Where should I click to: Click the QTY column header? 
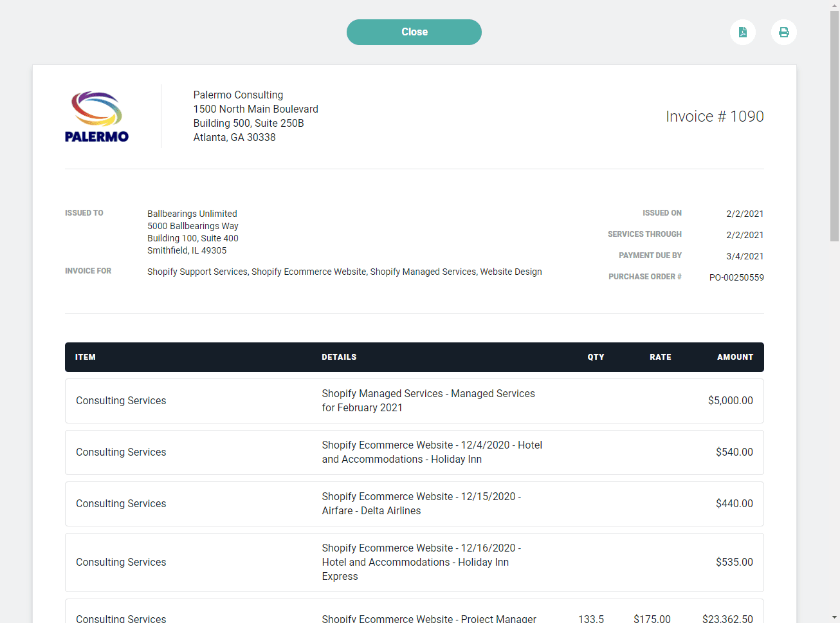click(596, 357)
